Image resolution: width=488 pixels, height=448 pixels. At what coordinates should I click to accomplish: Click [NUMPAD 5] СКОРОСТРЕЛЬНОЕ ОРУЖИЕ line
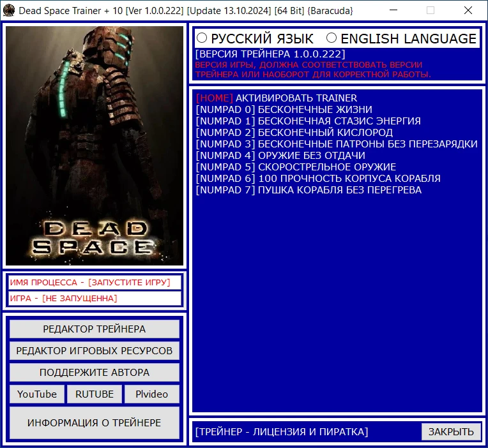click(296, 167)
